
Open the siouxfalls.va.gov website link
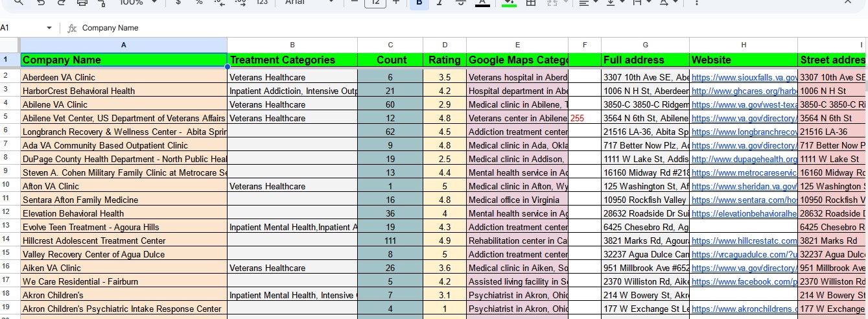tap(744, 77)
